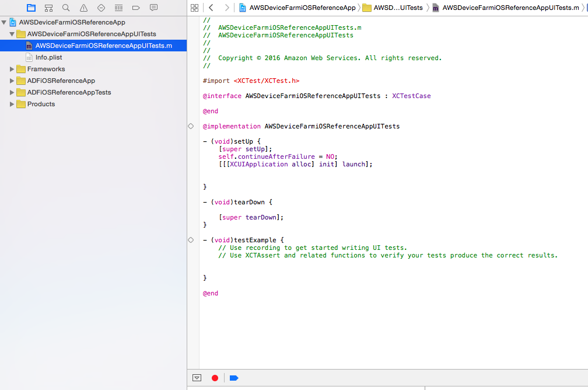The width and height of the screenshot is (588, 390).
Task: Open the Find navigator magnifier icon
Action: [x=66, y=8]
